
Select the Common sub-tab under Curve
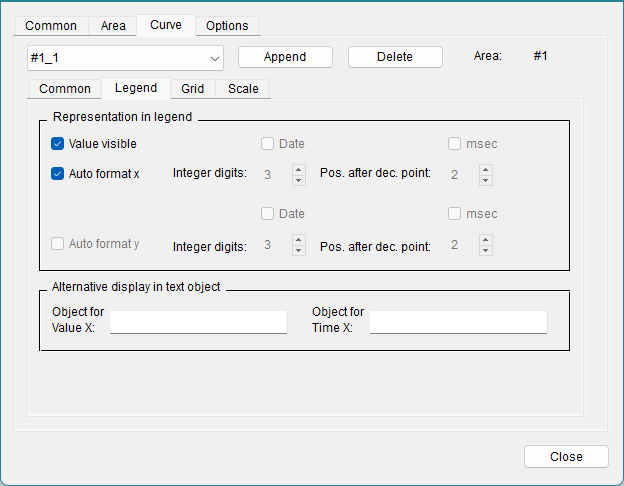pos(65,89)
